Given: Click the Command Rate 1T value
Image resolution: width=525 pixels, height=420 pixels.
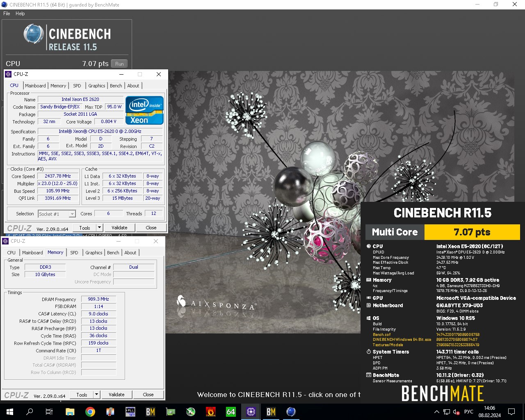Looking at the screenshot, I should pyautogui.click(x=98, y=351).
